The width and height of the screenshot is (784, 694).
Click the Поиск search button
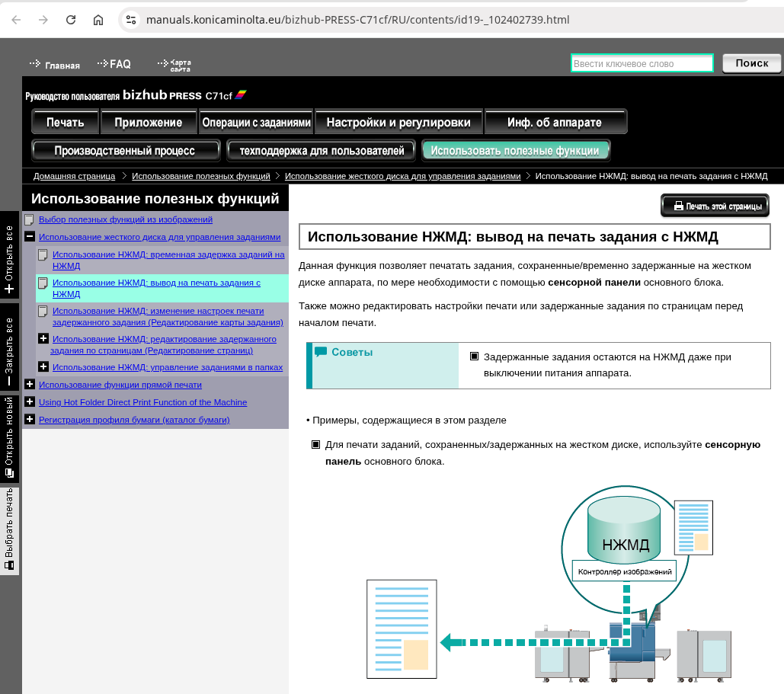(751, 63)
